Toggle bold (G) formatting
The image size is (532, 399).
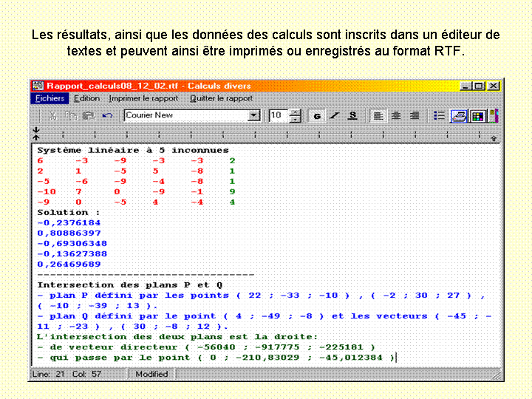[317, 116]
